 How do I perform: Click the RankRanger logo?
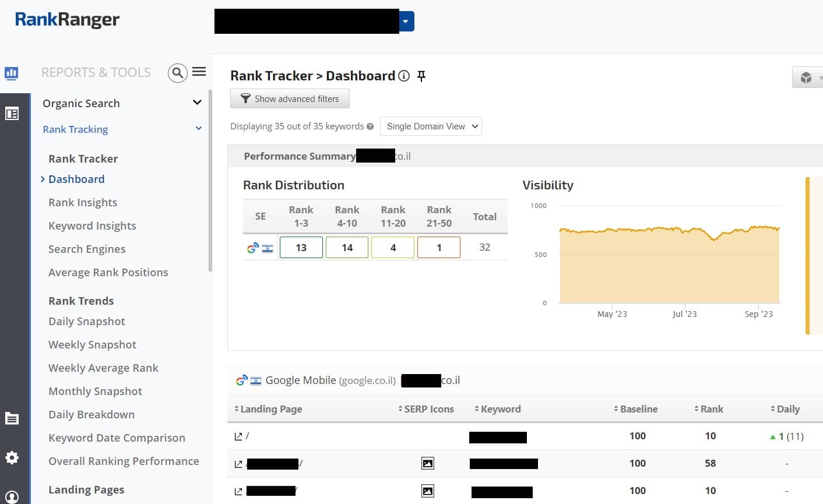pyautogui.click(x=67, y=20)
